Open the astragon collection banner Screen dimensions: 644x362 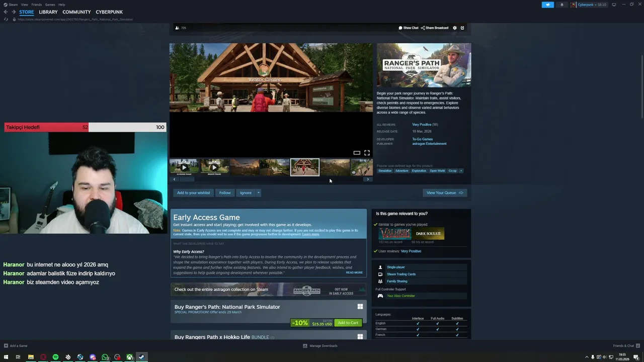tap(269, 290)
